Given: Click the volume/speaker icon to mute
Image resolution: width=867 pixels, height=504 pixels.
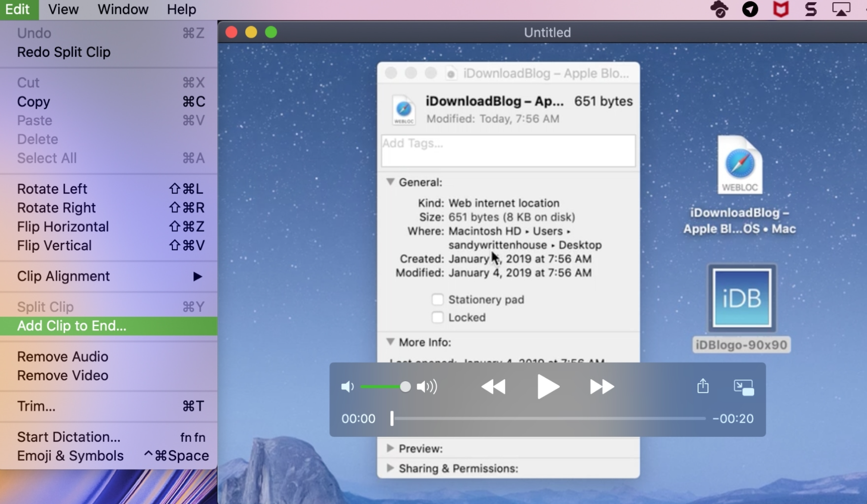Looking at the screenshot, I should pyautogui.click(x=347, y=386).
